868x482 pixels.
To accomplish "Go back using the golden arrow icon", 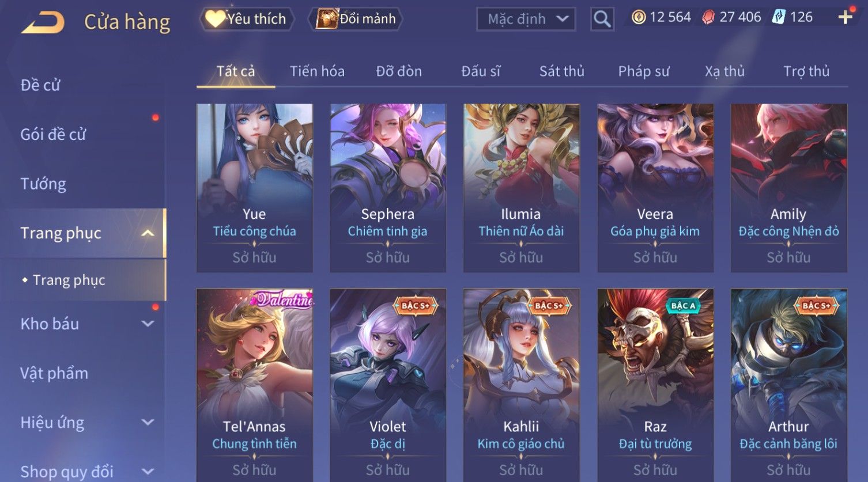I will [x=43, y=22].
